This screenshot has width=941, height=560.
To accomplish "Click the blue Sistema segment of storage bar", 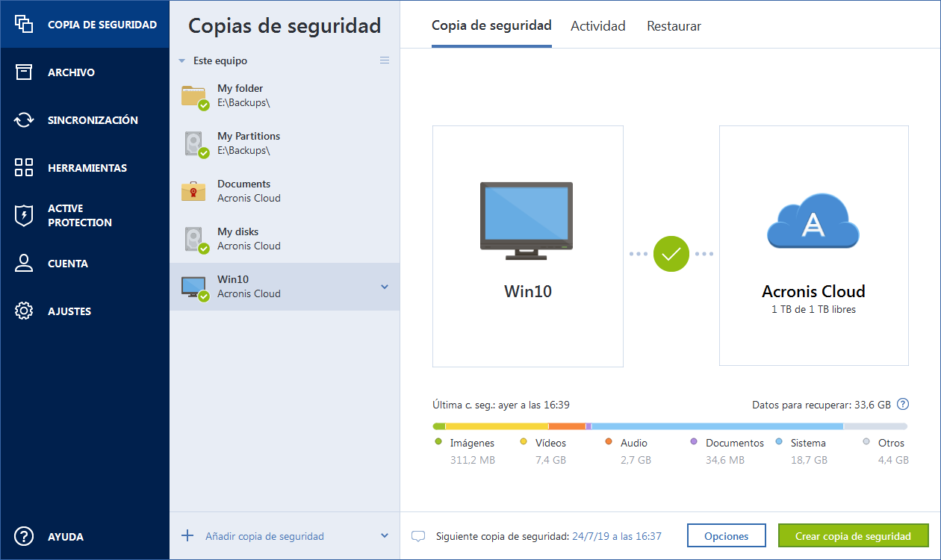I will click(717, 426).
